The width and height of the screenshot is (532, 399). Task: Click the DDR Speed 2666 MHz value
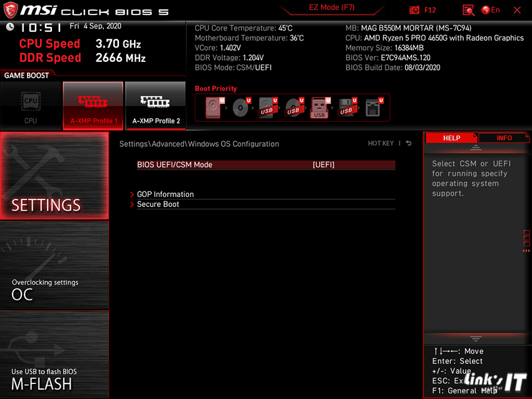120,58
